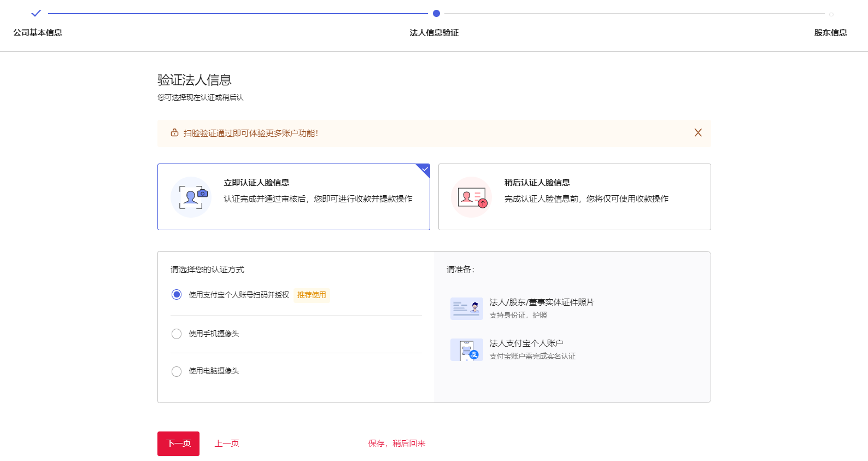Choose the 立即认证人脸信息 card
This screenshot has height=461, width=868.
pyautogui.click(x=294, y=197)
